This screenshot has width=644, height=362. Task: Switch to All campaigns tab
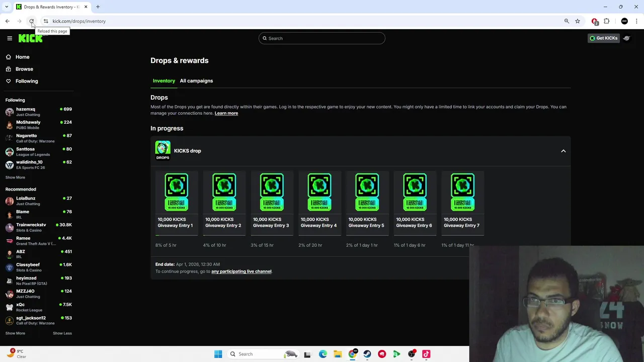click(196, 80)
